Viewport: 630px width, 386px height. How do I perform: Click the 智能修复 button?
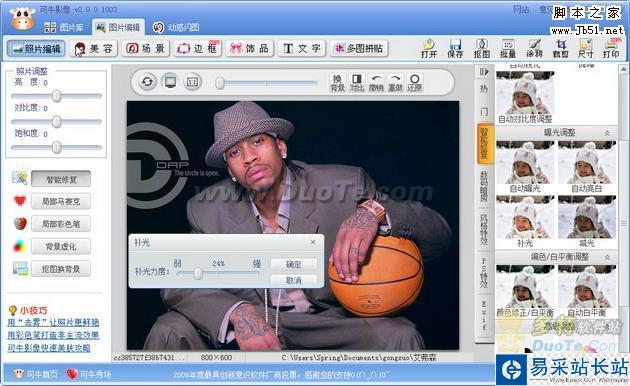61,179
